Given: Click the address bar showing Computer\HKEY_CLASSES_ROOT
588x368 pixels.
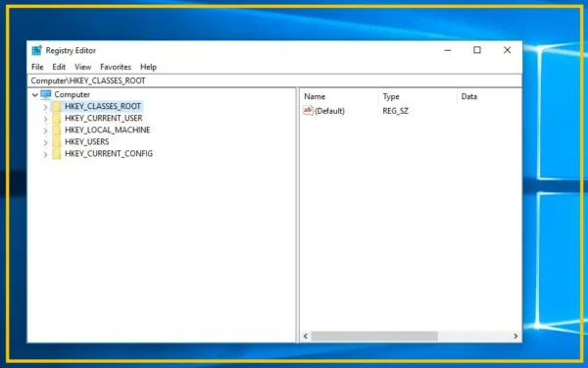Looking at the screenshot, I should pos(274,80).
